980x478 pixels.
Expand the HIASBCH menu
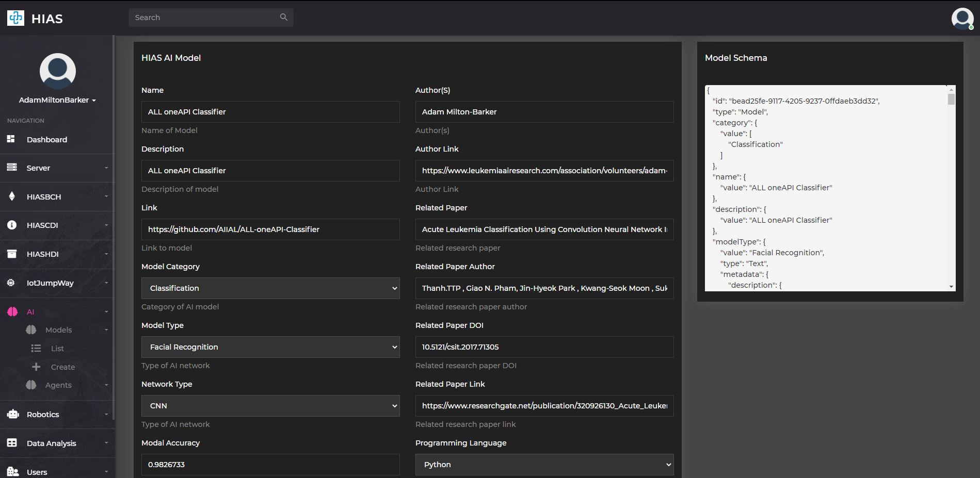pyautogui.click(x=106, y=196)
